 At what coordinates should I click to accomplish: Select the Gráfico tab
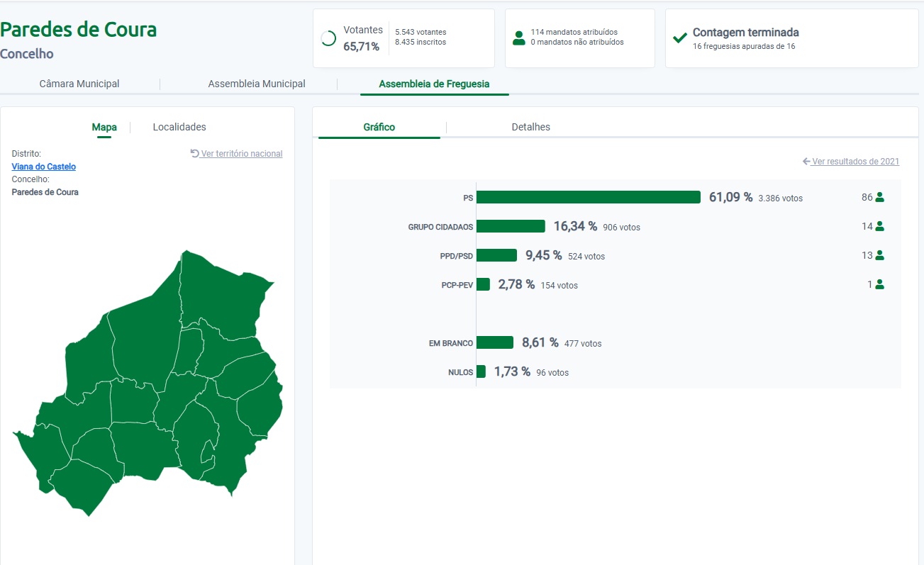pyautogui.click(x=379, y=127)
